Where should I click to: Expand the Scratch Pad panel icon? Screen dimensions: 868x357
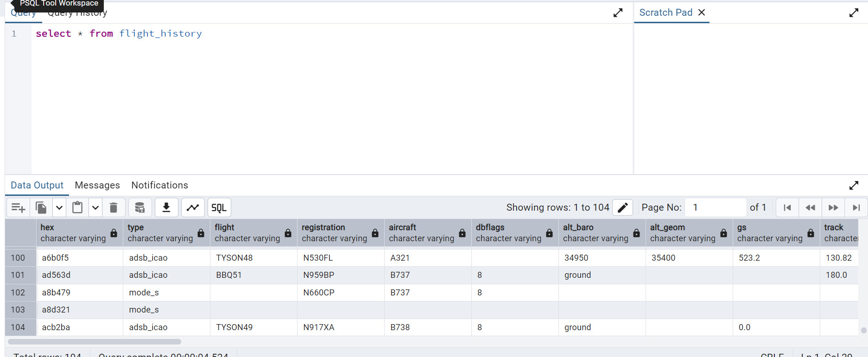click(854, 13)
